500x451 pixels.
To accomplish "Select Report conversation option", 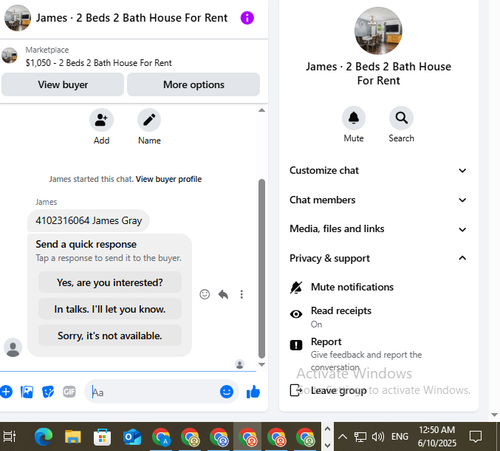I will click(x=378, y=353).
